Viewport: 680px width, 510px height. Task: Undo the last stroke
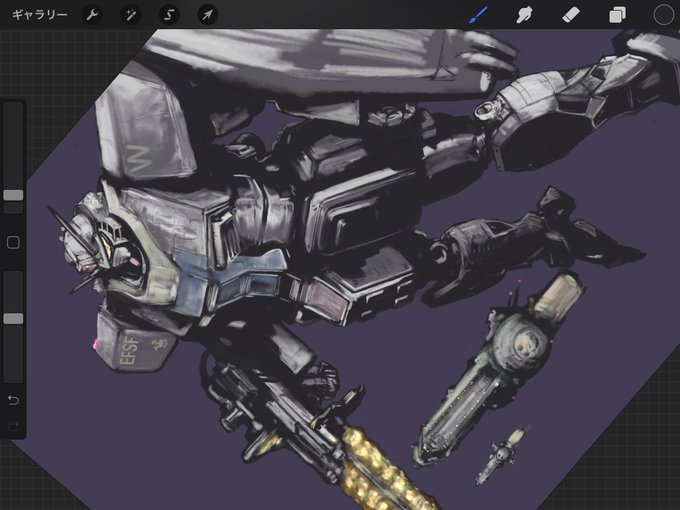click(x=13, y=400)
